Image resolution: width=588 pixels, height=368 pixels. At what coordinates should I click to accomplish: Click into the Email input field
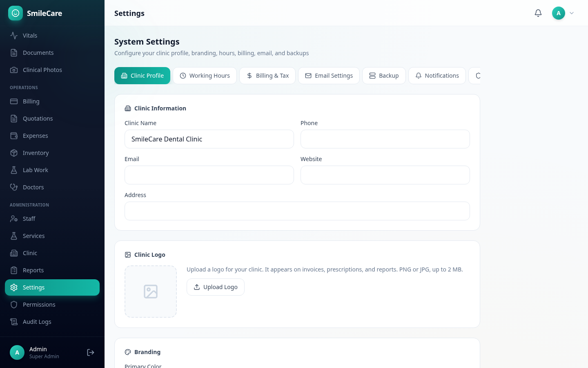209,175
